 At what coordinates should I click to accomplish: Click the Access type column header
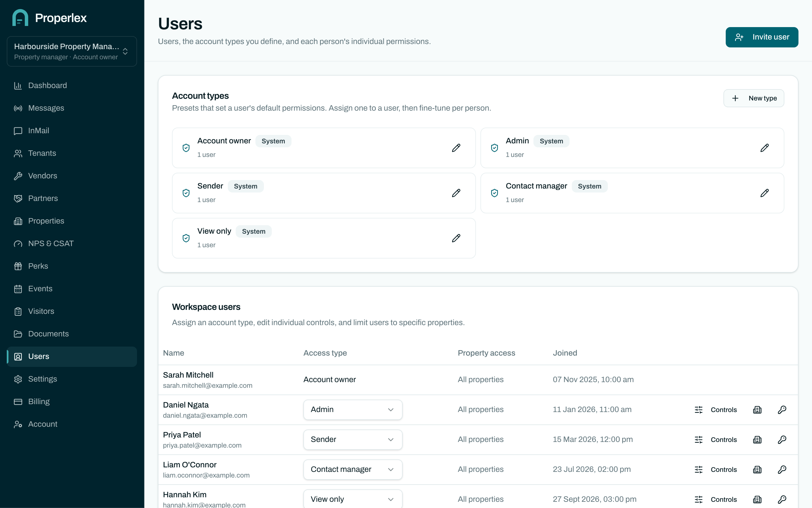325,353
